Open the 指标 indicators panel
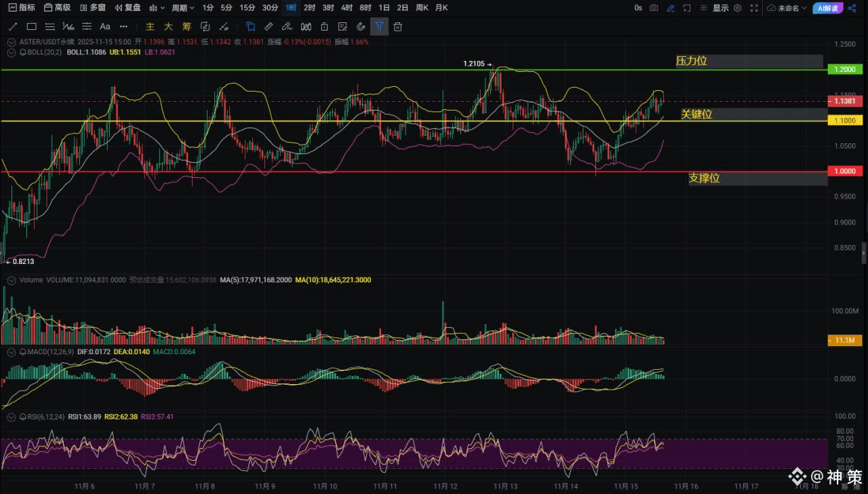This screenshot has height=494, width=868. click(22, 8)
